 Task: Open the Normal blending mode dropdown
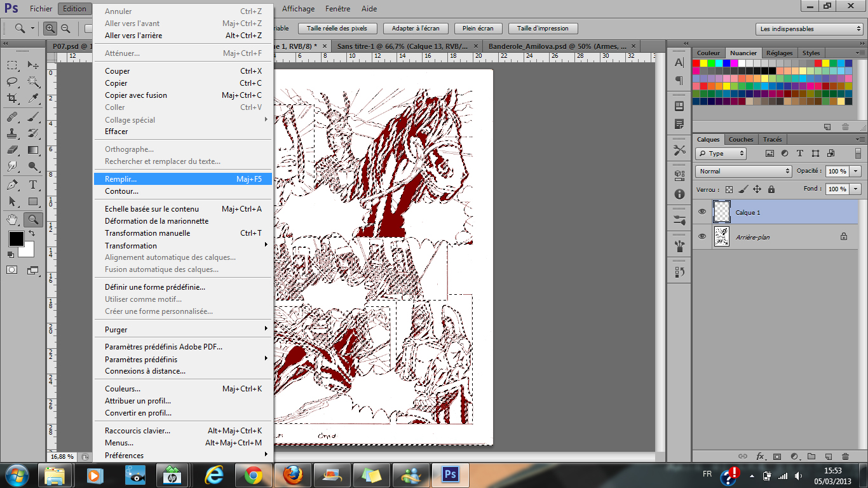743,171
